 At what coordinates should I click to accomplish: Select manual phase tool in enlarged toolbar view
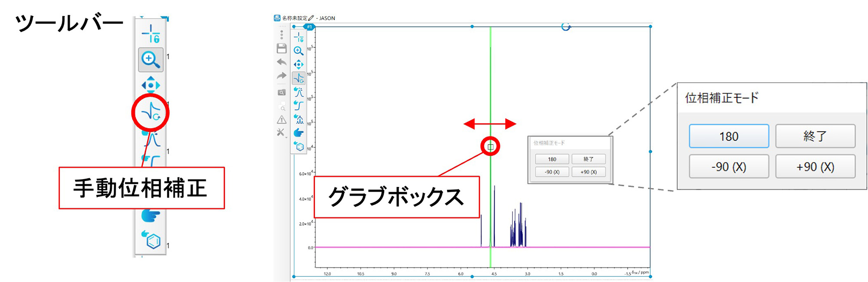pyautogui.click(x=151, y=112)
